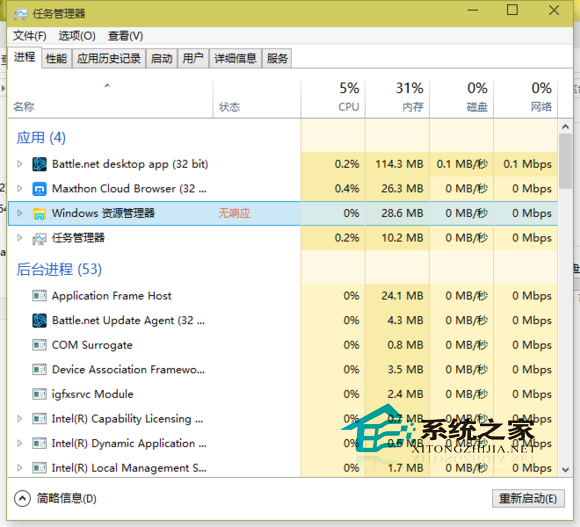The image size is (580, 527).
Task: Expand the 任务管理器 process group
Action: tap(20, 238)
